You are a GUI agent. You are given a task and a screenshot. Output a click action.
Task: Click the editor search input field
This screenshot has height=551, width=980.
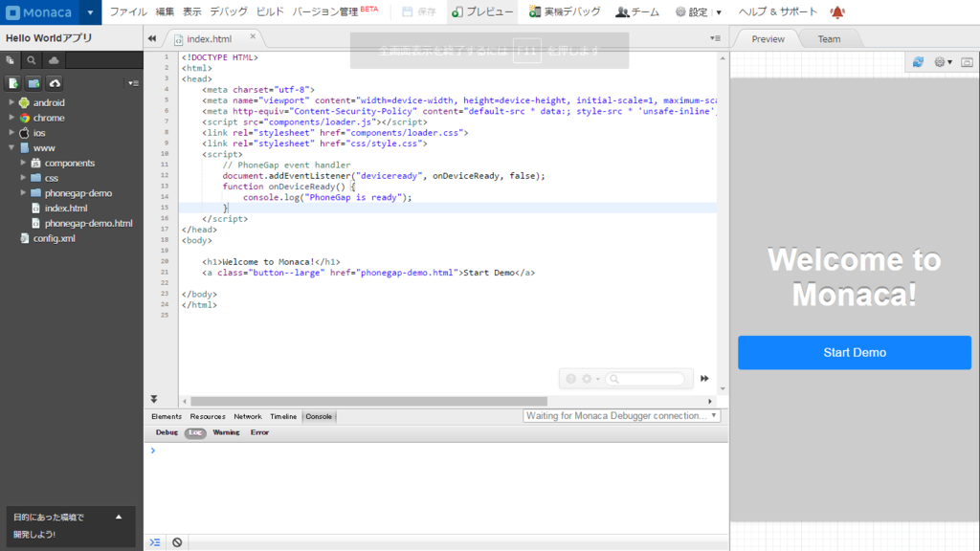pyautogui.click(x=645, y=379)
